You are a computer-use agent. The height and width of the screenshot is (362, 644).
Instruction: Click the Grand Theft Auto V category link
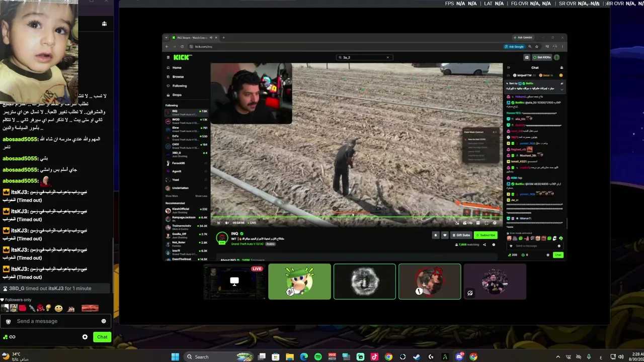[247, 244]
